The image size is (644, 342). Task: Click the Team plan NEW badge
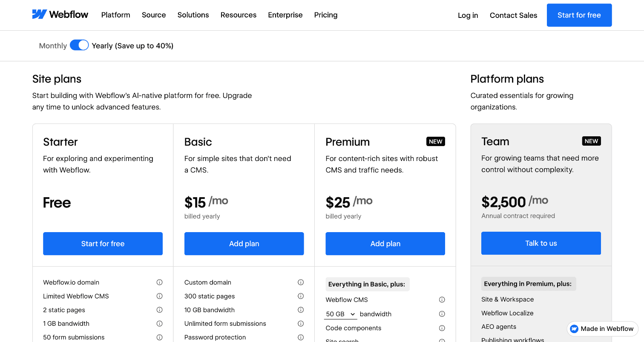(592, 141)
